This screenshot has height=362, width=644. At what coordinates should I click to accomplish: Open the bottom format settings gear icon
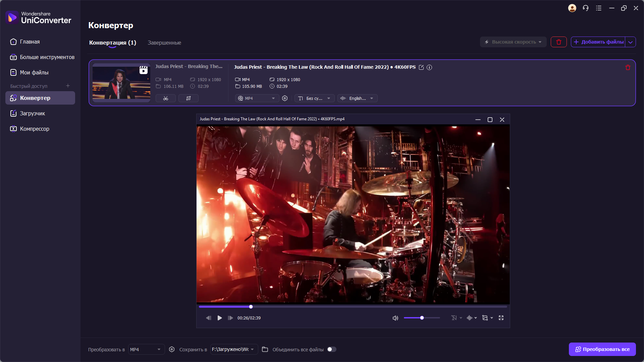click(x=172, y=349)
